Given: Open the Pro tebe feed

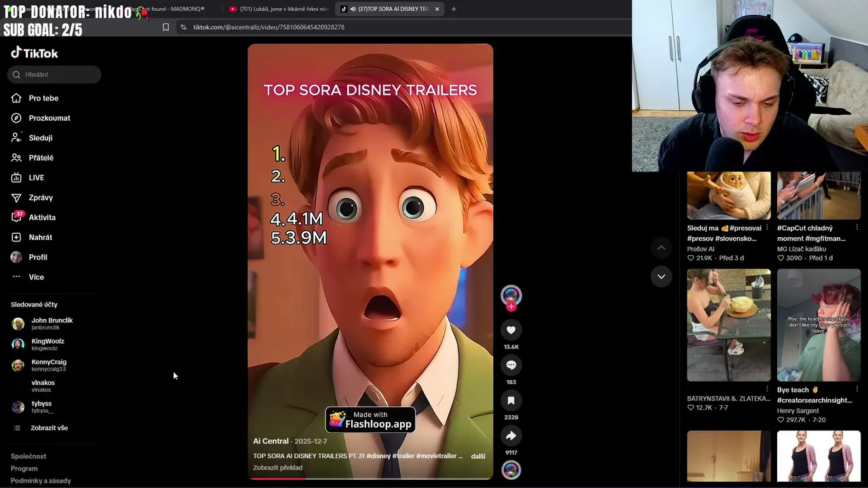Looking at the screenshot, I should [43, 98].
